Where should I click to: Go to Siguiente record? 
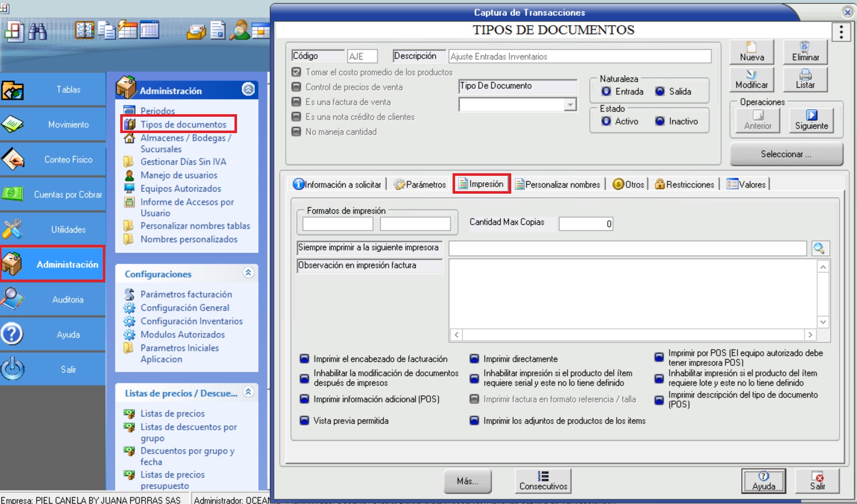coord(811,120)
